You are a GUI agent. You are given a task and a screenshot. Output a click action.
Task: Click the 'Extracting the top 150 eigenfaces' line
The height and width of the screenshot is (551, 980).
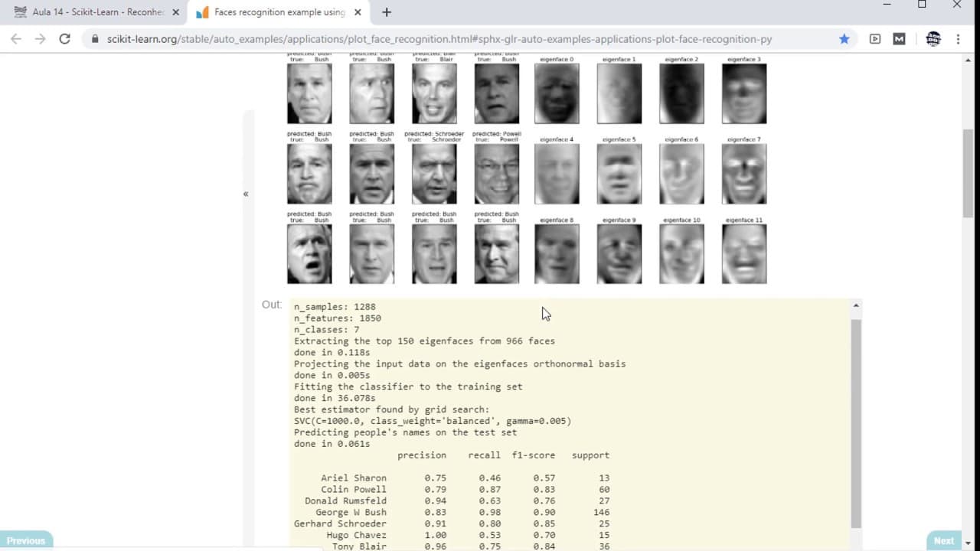coord(424,341)
